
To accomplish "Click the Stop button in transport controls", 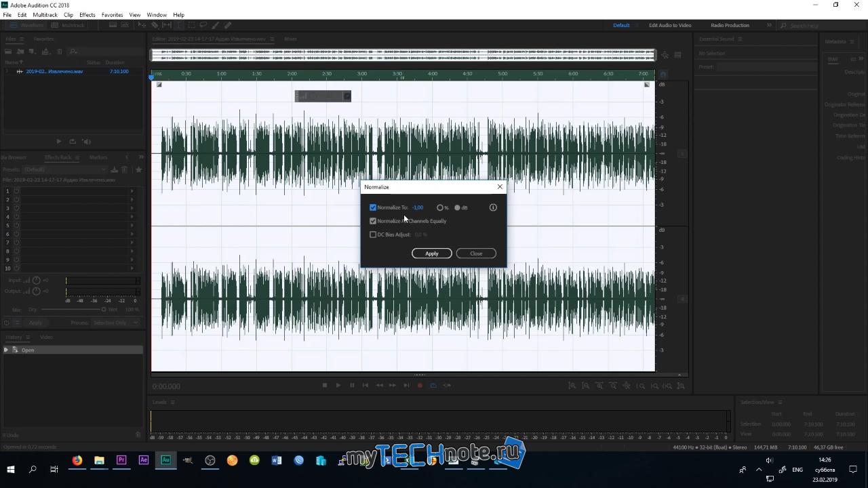I will [325, 385].
